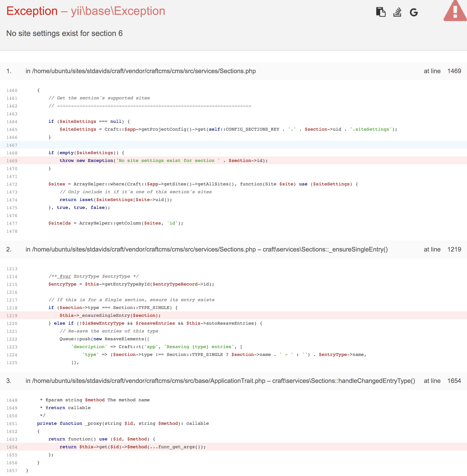Click the private function _proxy declaration line
Screen dimensions: 467x476
click(123, 424)
